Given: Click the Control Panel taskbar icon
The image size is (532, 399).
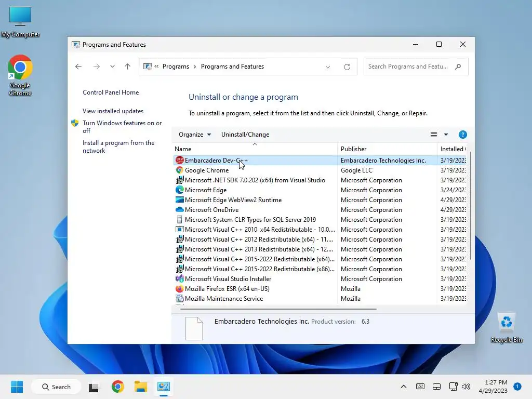Looking at the screenshot, I should point(164,387).
